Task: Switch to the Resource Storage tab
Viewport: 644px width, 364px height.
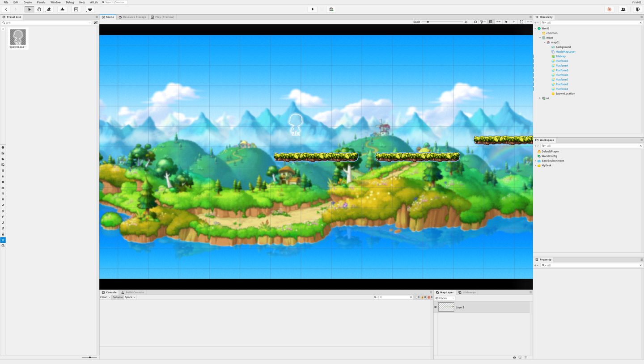Action: click(x=132, y=17)
